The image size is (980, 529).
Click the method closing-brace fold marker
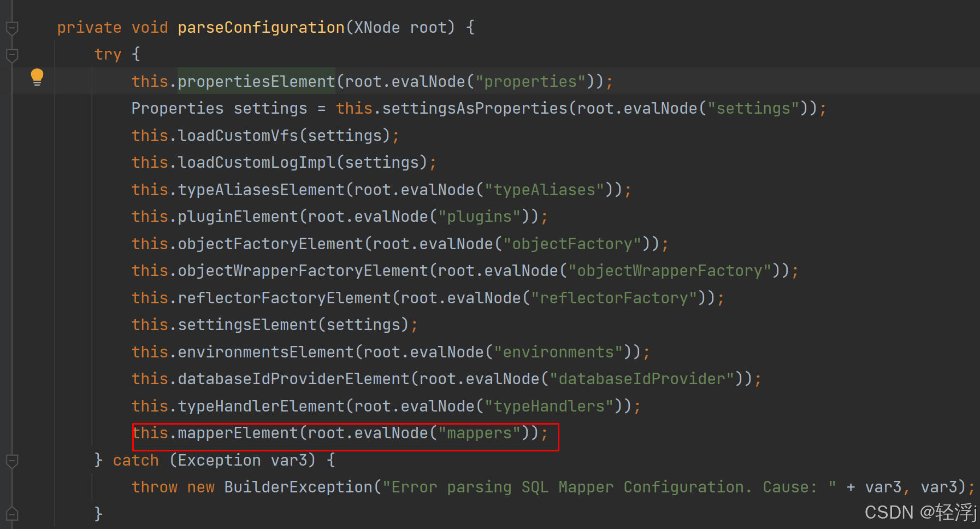click(12, 514)
